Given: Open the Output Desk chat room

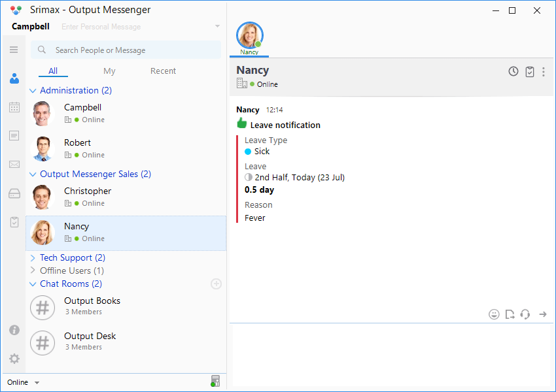Looking at the screenshot, I should coord(126,343).
